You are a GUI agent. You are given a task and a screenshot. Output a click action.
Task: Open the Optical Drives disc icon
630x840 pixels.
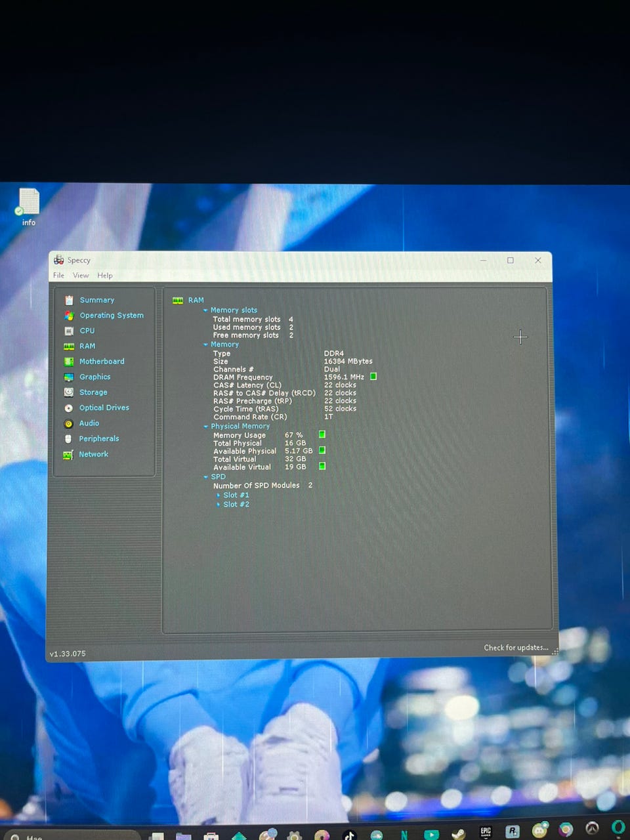[69, 408]
